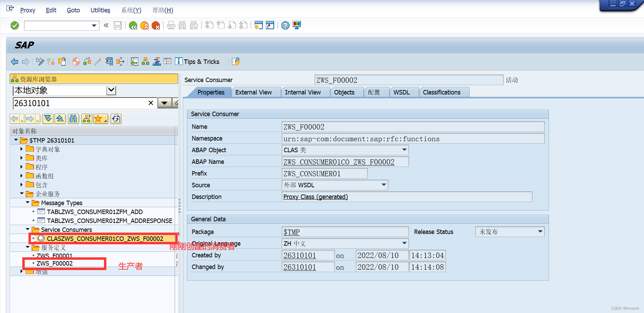Expand the 函数组 folder
The height and width of the screenshot is (313, 644).
click(21, 176)
